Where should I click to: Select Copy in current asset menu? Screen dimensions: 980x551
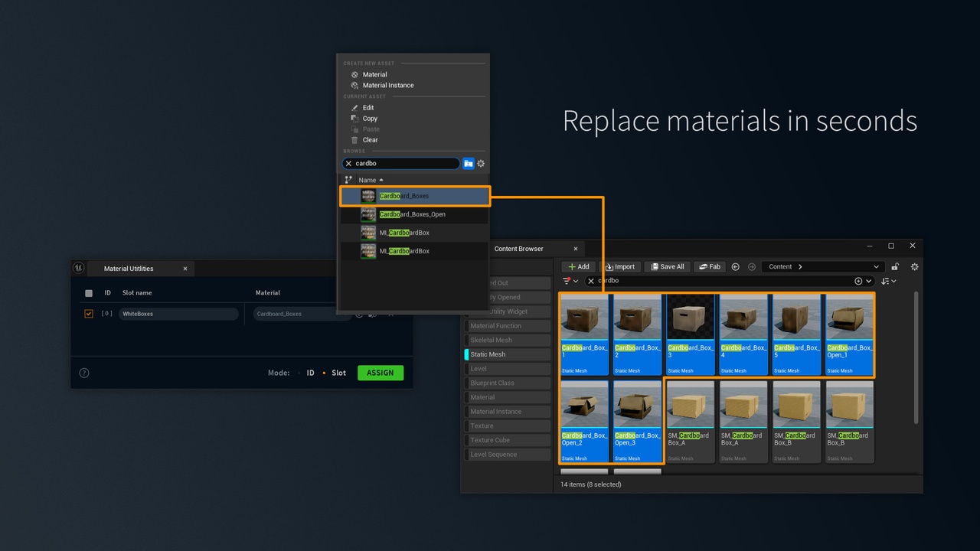tap(370, 119)
